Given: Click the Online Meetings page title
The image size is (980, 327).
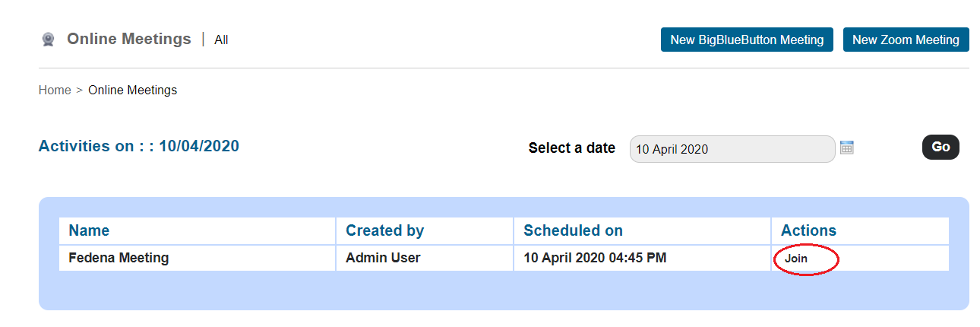Looking at the screenshot, I should 129,39.
